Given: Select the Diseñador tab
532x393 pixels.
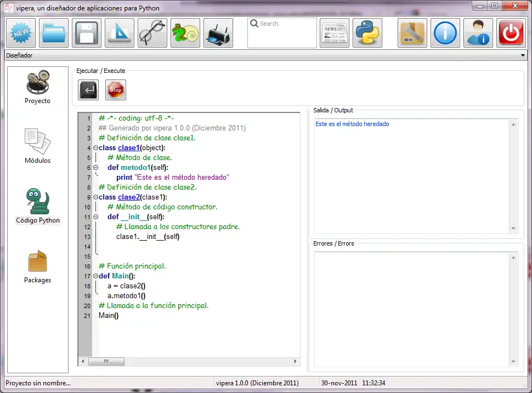Looking at the screenshot, I should (19, 55).
